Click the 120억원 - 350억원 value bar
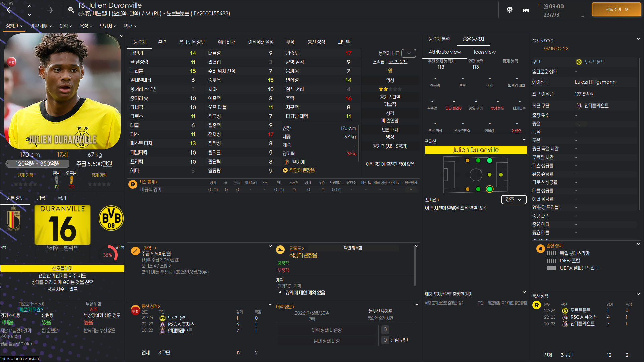644x362 pixels. point(38,164)
